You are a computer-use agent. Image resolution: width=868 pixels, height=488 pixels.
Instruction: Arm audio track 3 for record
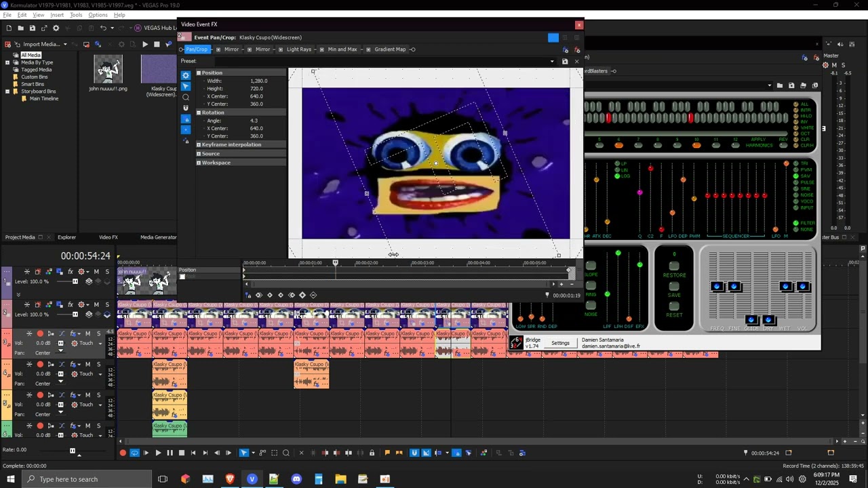[x=40, y=333]
